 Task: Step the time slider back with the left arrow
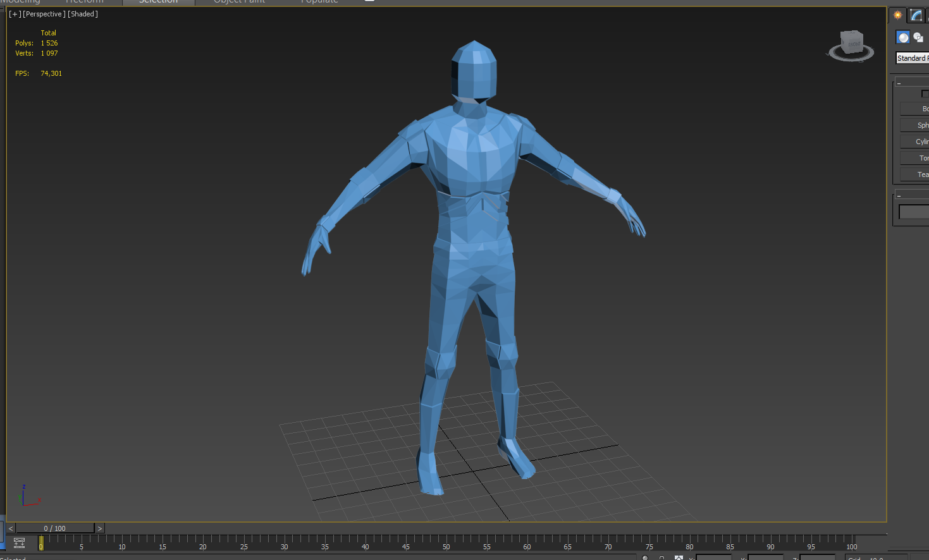[x=11, y=528]
